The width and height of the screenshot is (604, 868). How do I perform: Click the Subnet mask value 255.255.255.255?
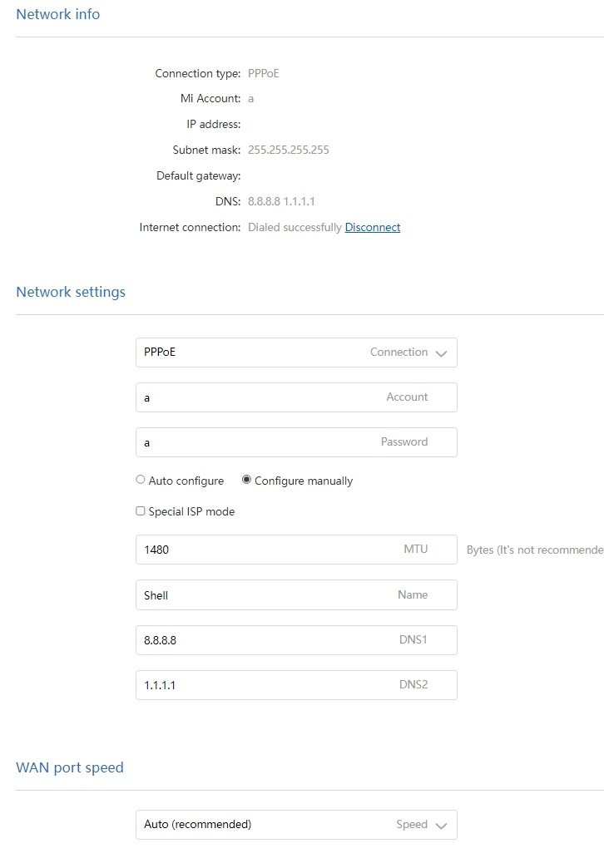(x=288, y=150)
